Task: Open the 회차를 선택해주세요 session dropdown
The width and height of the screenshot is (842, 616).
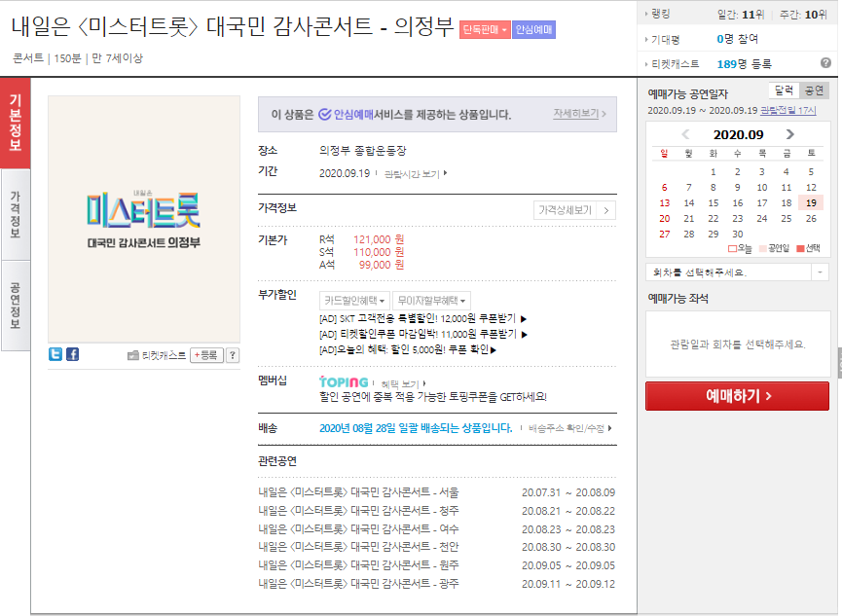Action: [x=738, y=272]
